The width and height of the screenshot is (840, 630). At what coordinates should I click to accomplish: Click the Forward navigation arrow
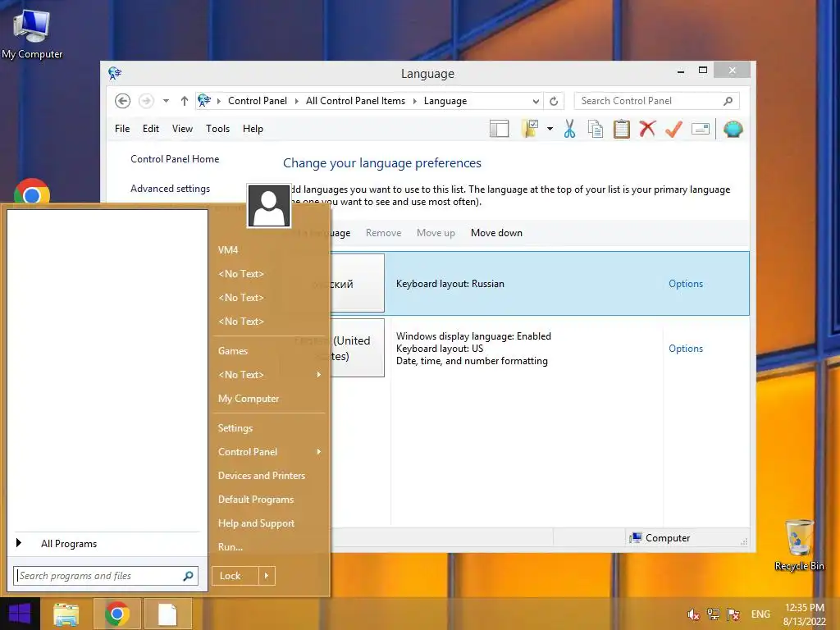pyautogui.click(x=146, y=101)
